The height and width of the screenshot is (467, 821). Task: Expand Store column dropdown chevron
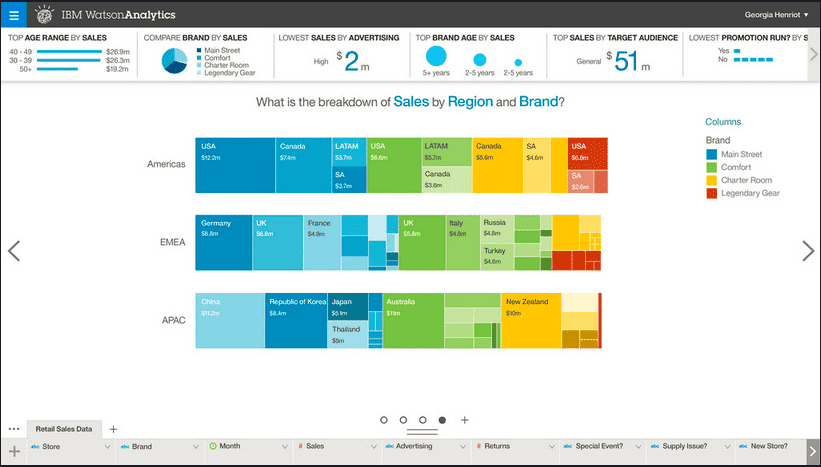pos(107,447)
